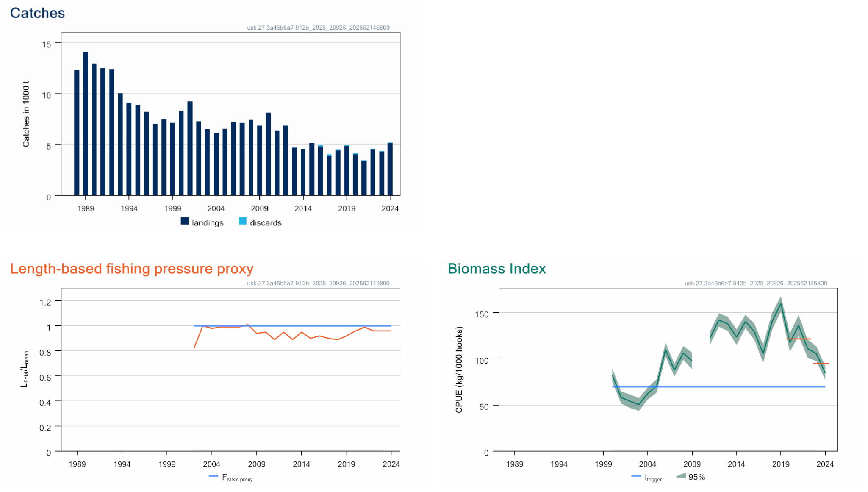Image resolution: width=868 pixels, height=492 pixels.
Task: Click the Catches in 1000 t axis title
Action: click(26, 114)
